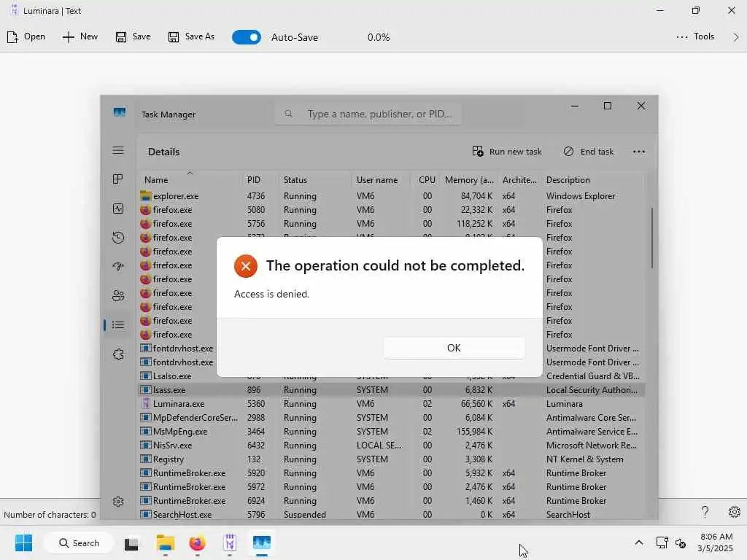Click the Task Manager taskbar icon

tap(262, 543)
